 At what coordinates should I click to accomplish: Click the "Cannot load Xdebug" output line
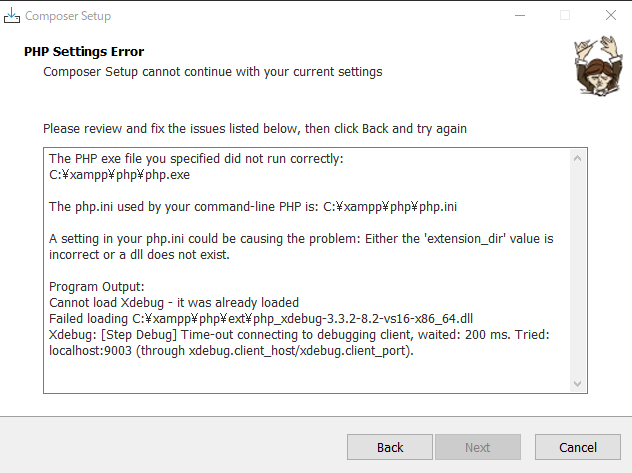(174, 302)
